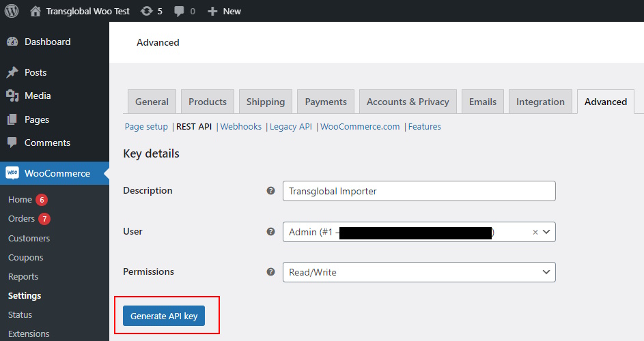Click the Comments bubble icon in sidebar
The height and width of the screenshot is (341, 644).
coord(12,143)
